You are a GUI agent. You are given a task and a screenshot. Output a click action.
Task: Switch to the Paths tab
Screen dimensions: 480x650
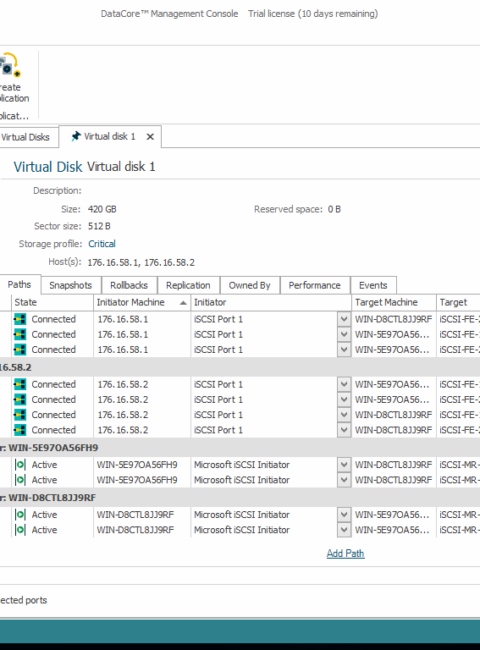19,284
